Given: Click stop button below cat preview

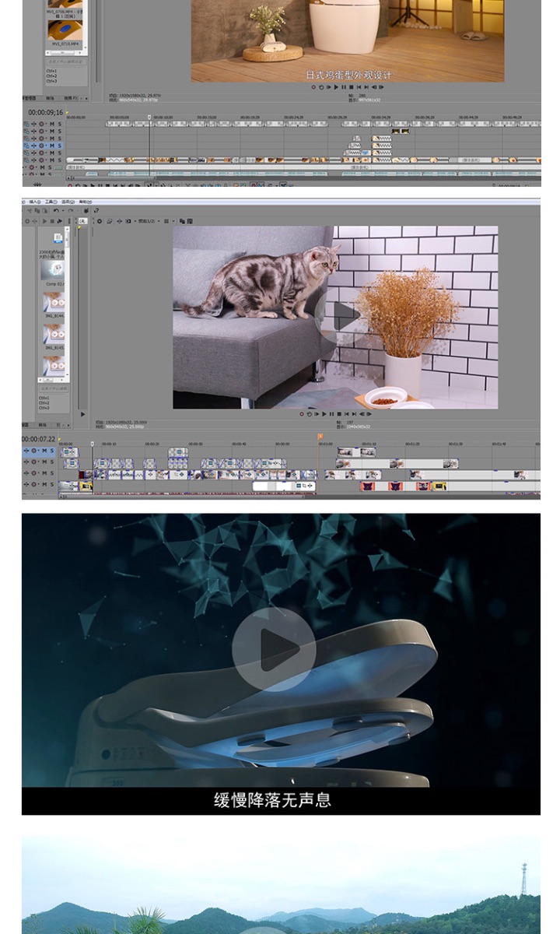Looking at the screenshot, I should tap(339, 414).
